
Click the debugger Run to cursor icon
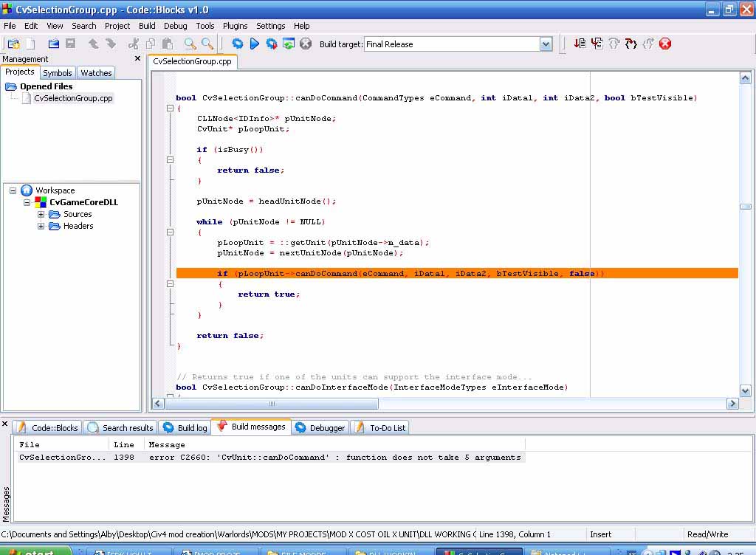tap(597, 44)
